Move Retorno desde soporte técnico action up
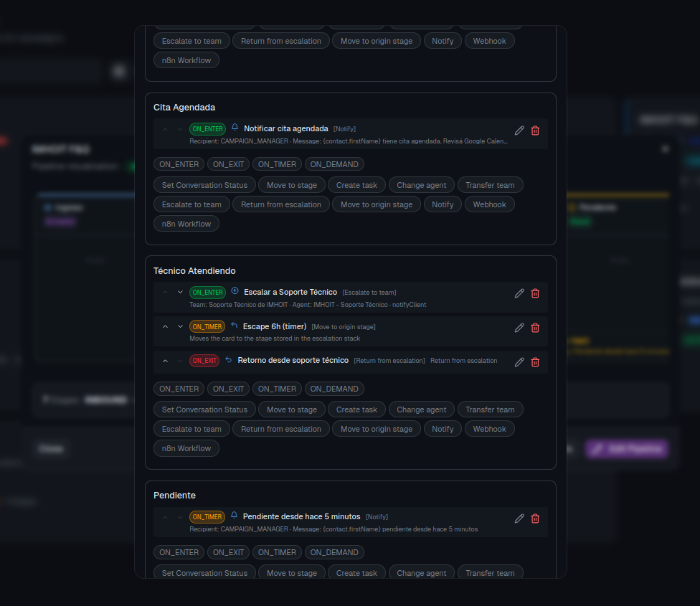 coord(165,361)
